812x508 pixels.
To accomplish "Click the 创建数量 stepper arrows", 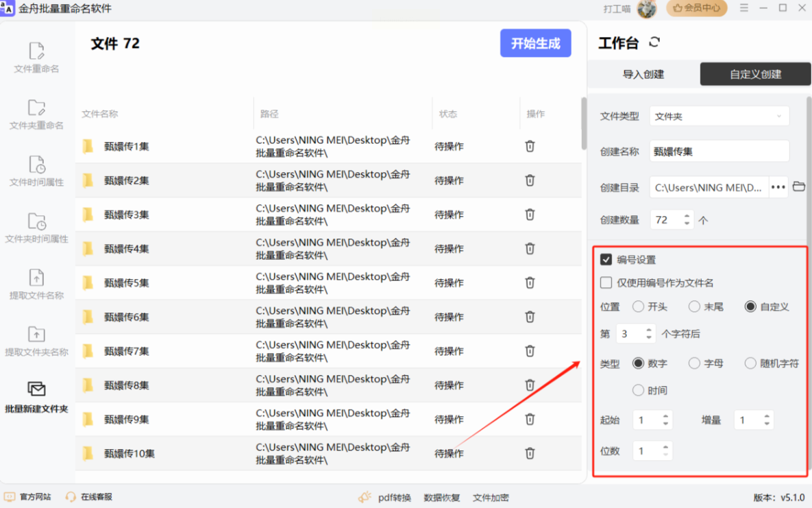I will click(687, 220).
